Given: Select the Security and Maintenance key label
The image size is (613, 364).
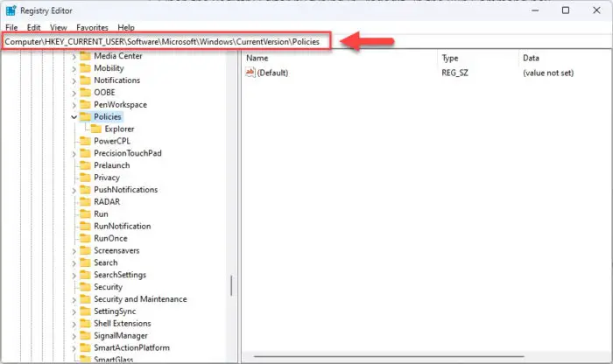Looking at the screenshot, I should pyautogui.click(x=140, y=299).
